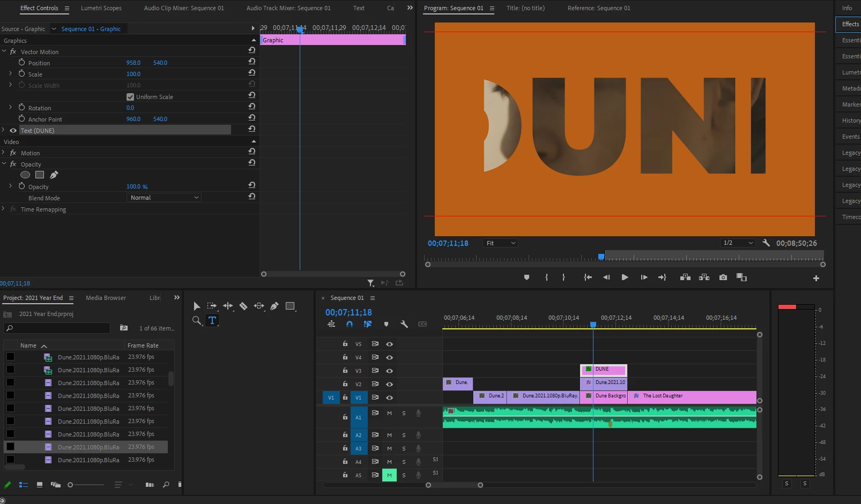861x504 pixels.
Task: Mute audio track A1
Action: tap(389, 413)
